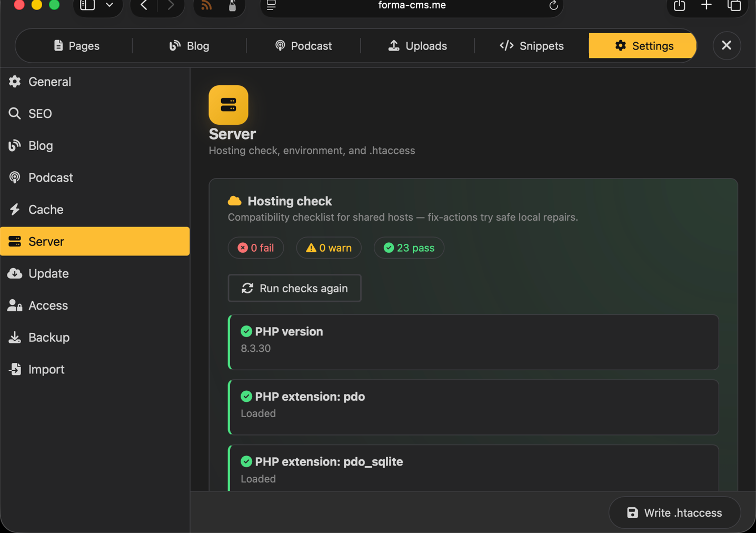Click the Hosting check cloud icon
Viewport: 756px width, 533px height.
[235, 201]
